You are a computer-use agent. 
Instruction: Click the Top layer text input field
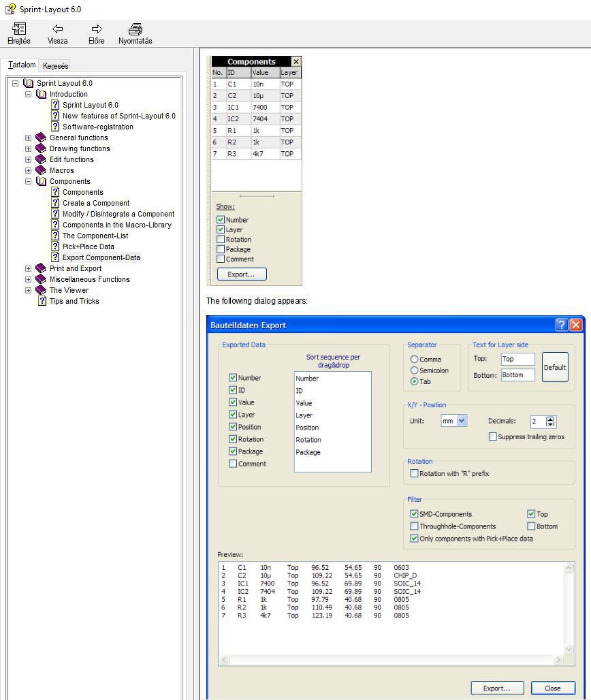(x=517, y=359)
